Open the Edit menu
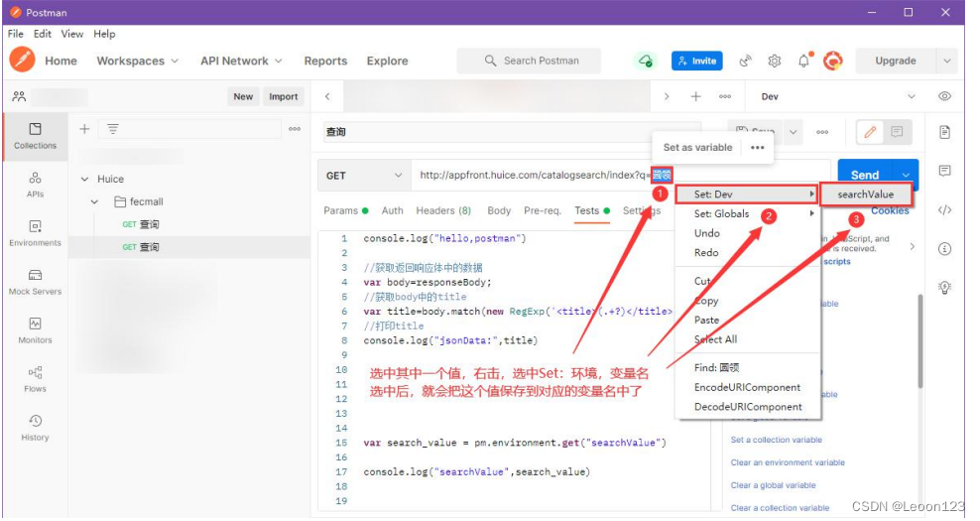980x521 pixels. (43, 34)
